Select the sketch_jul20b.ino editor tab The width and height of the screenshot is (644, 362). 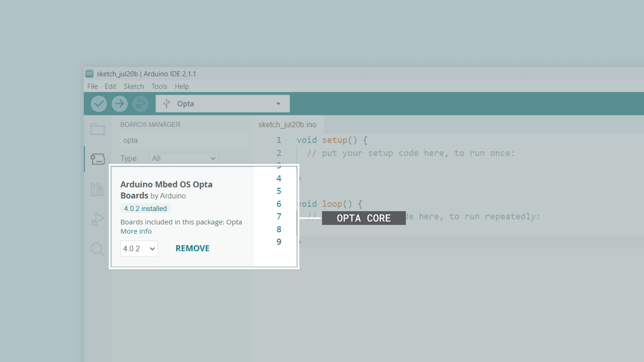point(287,124)
